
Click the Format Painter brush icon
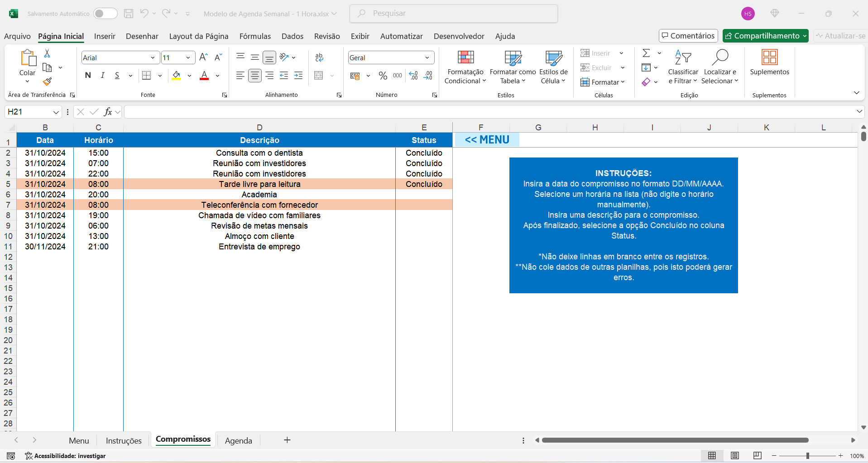coord(47,81)
